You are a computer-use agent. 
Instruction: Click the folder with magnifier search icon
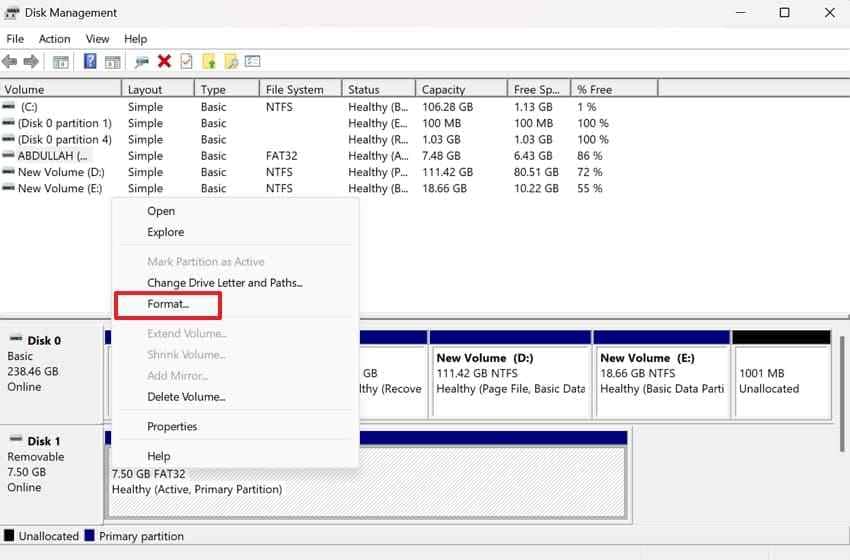(231, 62)
